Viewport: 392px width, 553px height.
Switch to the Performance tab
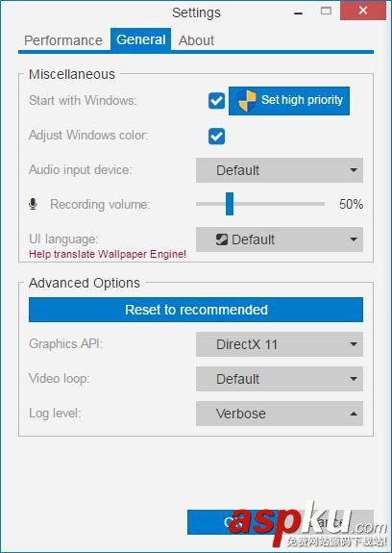(63, 40)
